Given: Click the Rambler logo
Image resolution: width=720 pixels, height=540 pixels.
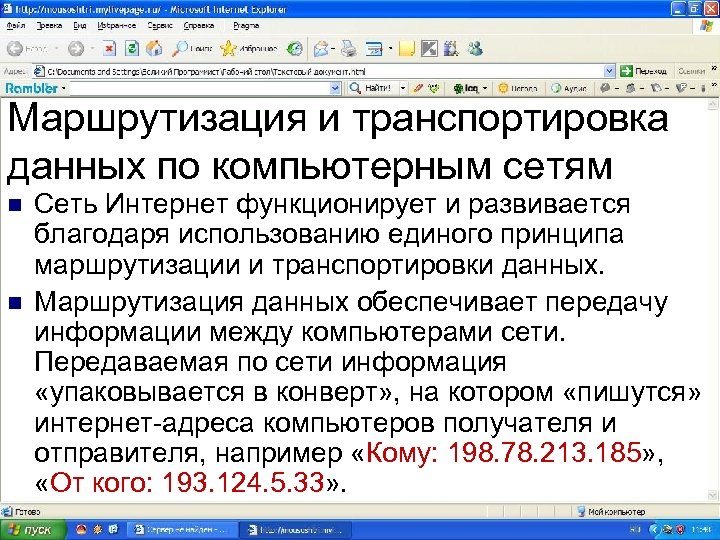Looking at the screenshot, I should [32, 88].
